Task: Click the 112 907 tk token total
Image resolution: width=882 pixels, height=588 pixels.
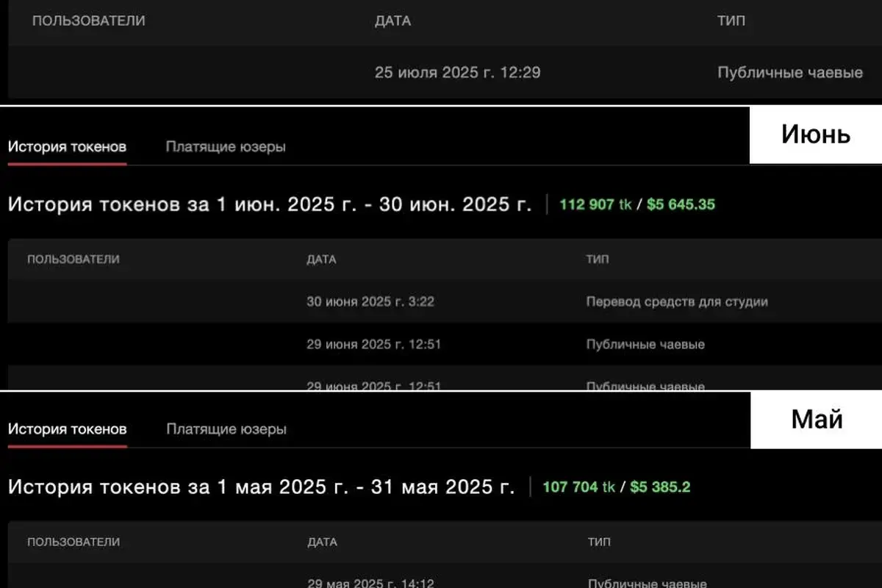Action: pyautogui.click(x=595, y=204)
